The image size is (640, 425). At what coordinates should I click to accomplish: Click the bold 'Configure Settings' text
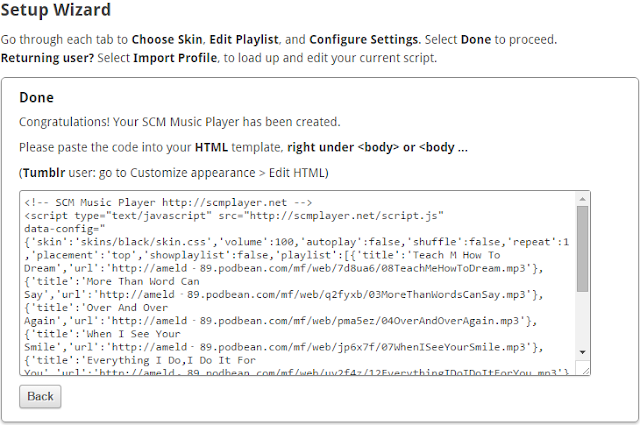(363, 40)
